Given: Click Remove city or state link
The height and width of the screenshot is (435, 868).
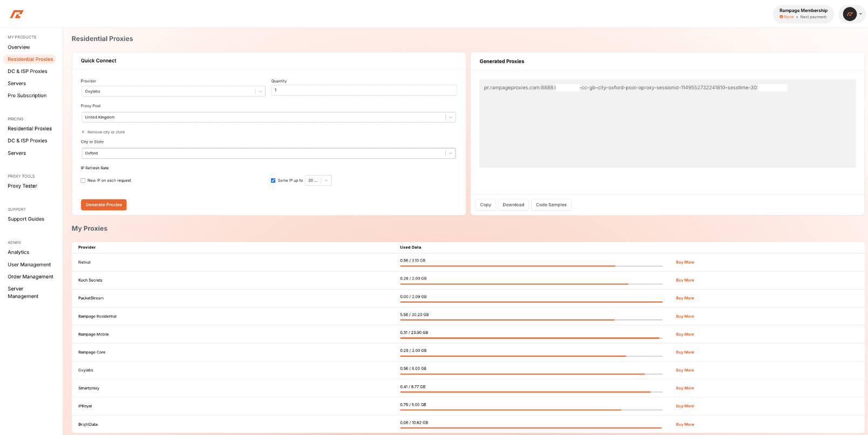Looking at the screenshot, I should pos(106,132).
